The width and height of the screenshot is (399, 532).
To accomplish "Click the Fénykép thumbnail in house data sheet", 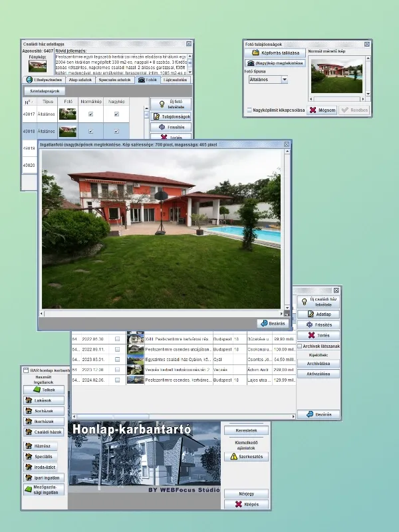I will tap(37, 66).
